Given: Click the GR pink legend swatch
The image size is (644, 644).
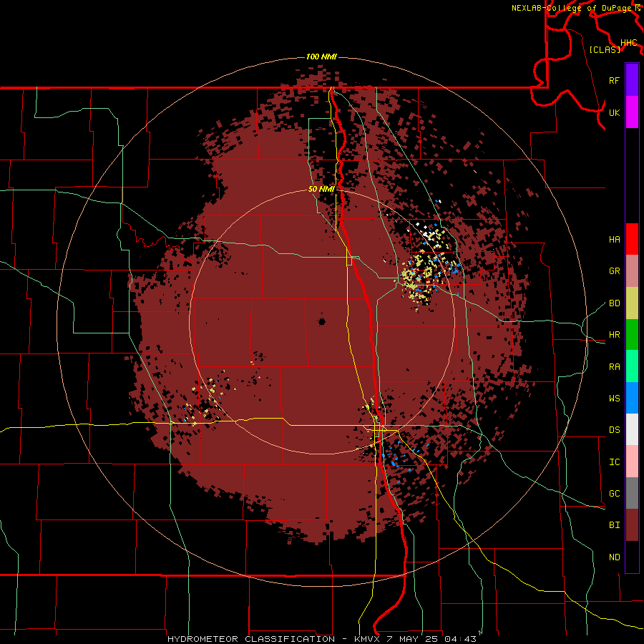Looking at the screenshot, I should [x=632, y=271].
